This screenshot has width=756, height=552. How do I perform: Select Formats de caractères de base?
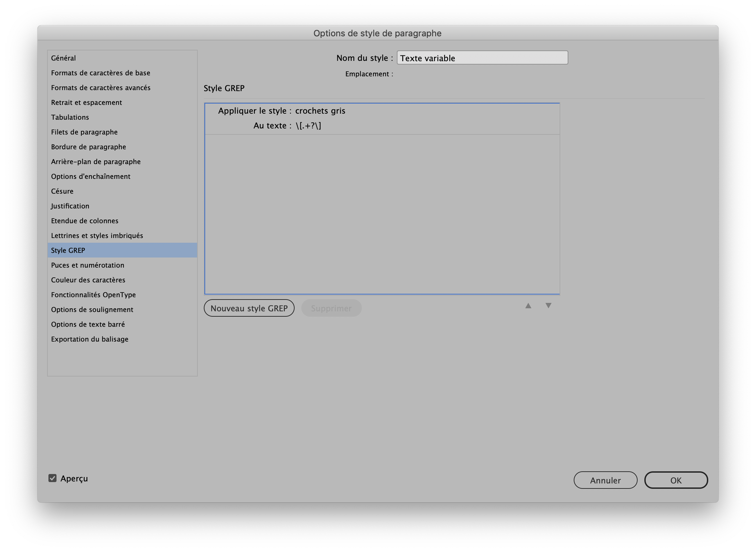pos(122,73)
